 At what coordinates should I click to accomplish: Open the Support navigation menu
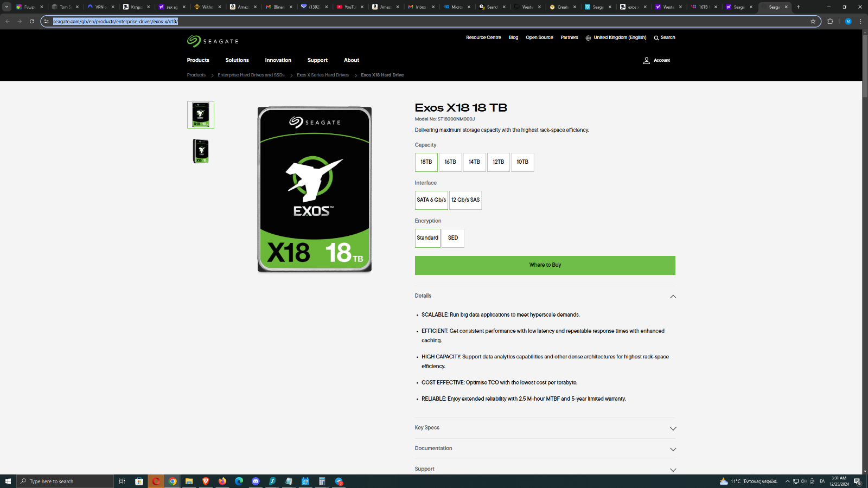coord(317,60)
